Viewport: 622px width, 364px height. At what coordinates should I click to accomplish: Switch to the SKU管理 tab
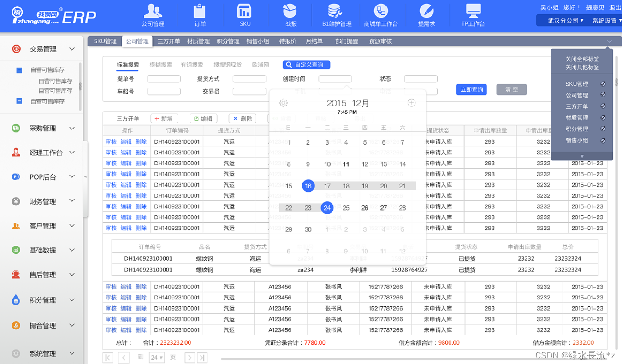105,41
